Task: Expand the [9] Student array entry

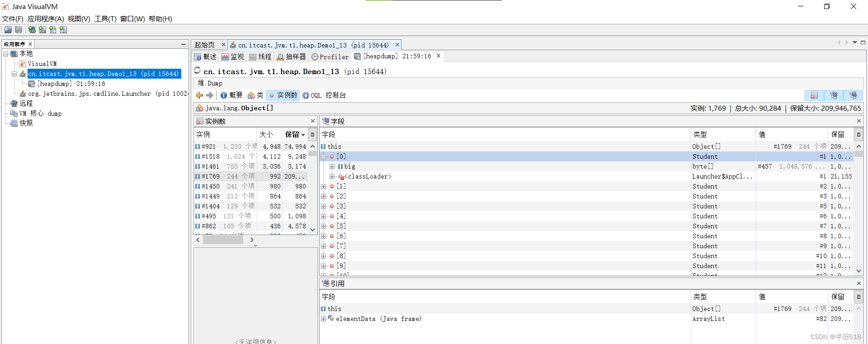Action: (x=323, y=266)
